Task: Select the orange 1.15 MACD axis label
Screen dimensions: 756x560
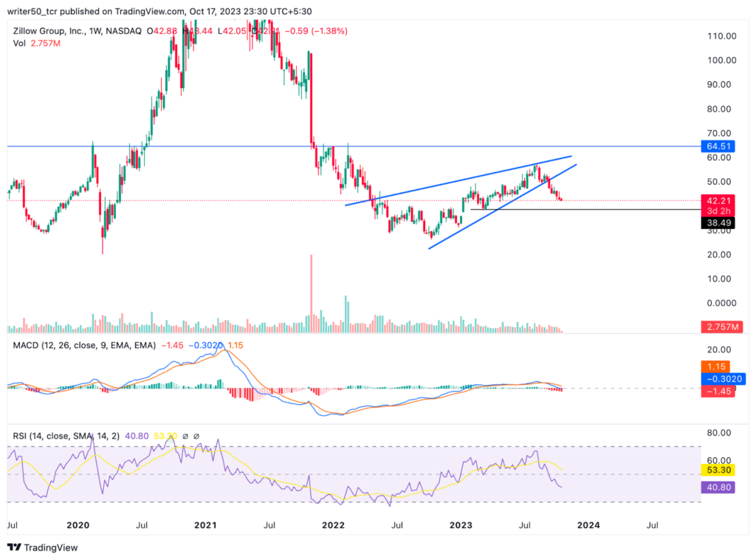Action: [x=715, y=366]
